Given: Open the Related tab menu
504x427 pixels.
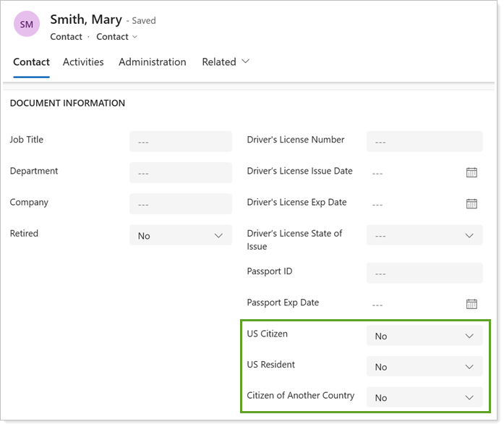Looking at the screenshot, I should click(x=226, y=62).
